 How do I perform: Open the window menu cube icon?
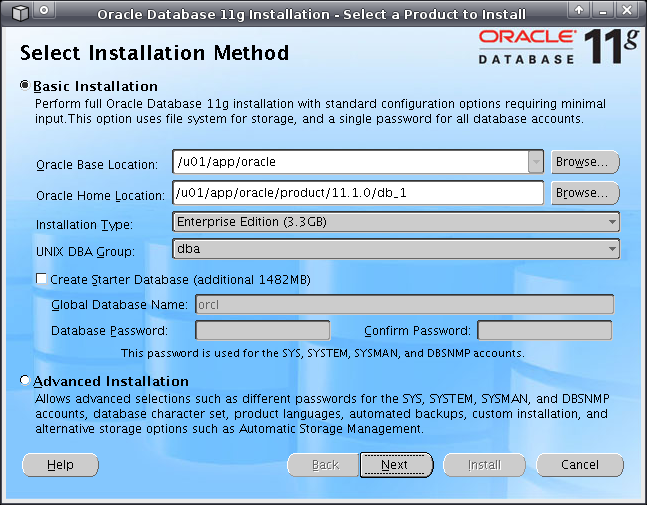tap(19, 12)
